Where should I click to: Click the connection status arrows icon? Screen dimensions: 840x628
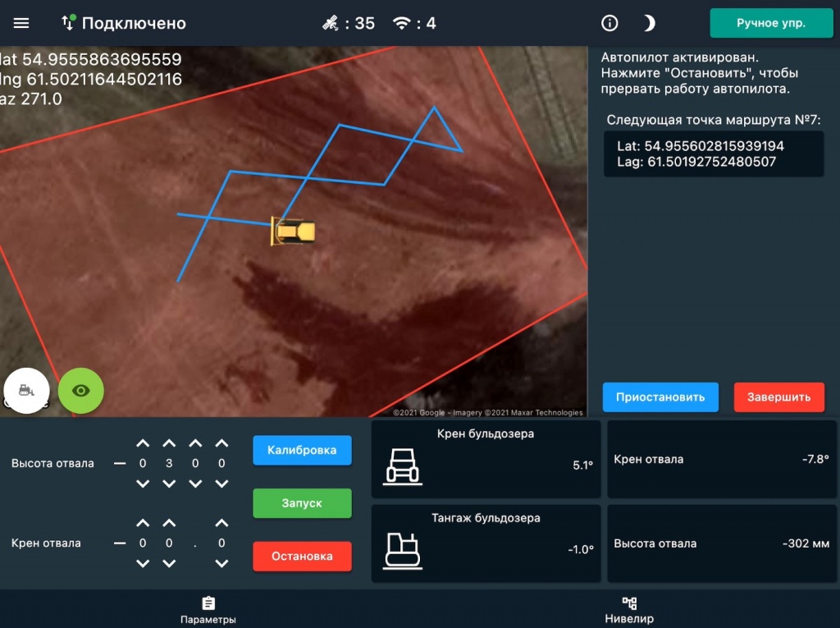pyautogui.click(x=68, y=23)
